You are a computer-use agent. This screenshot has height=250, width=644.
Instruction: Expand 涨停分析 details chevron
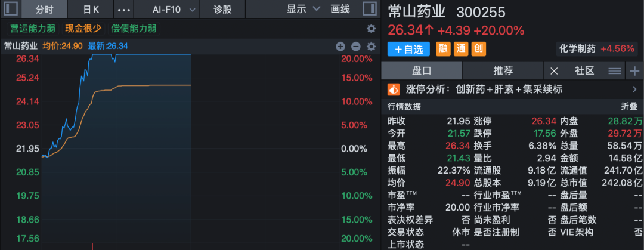click(x=634, y=89)
